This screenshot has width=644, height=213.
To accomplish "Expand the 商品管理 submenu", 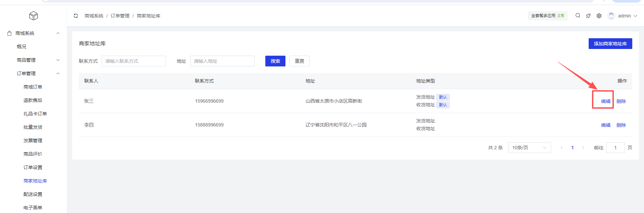I will click(x=58, y=60).
